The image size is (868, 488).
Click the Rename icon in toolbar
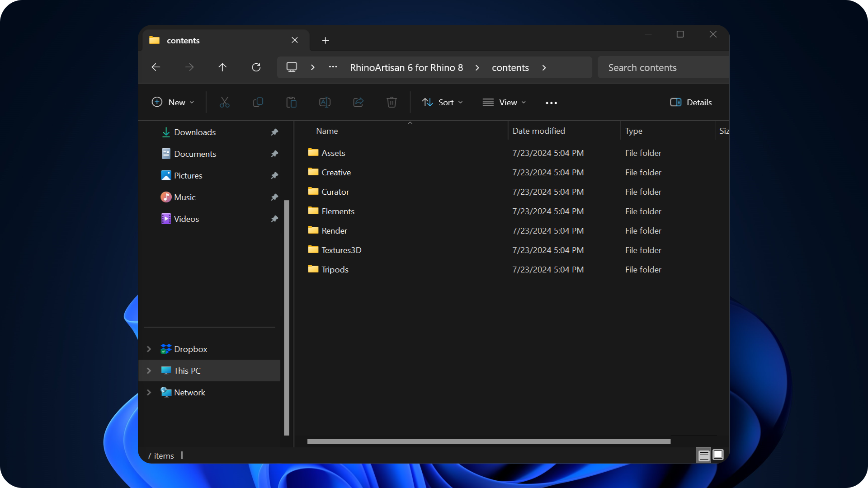325,103
